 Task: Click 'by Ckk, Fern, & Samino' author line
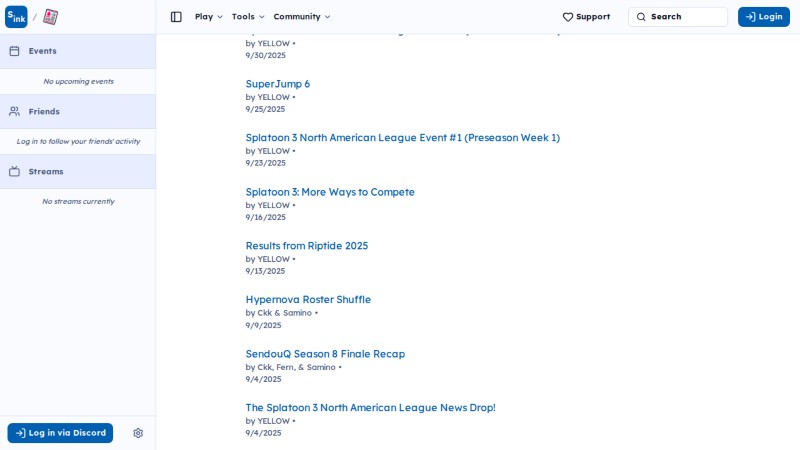click(x=290, y=367)
